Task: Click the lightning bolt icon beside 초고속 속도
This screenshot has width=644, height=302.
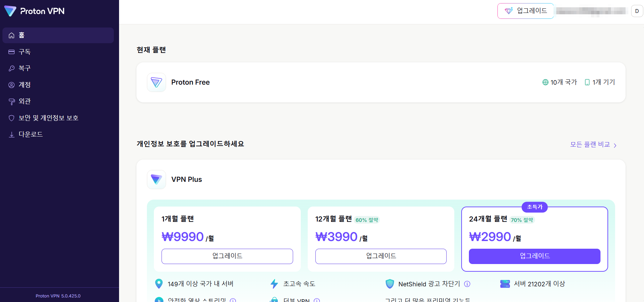Action: [274, 284]
